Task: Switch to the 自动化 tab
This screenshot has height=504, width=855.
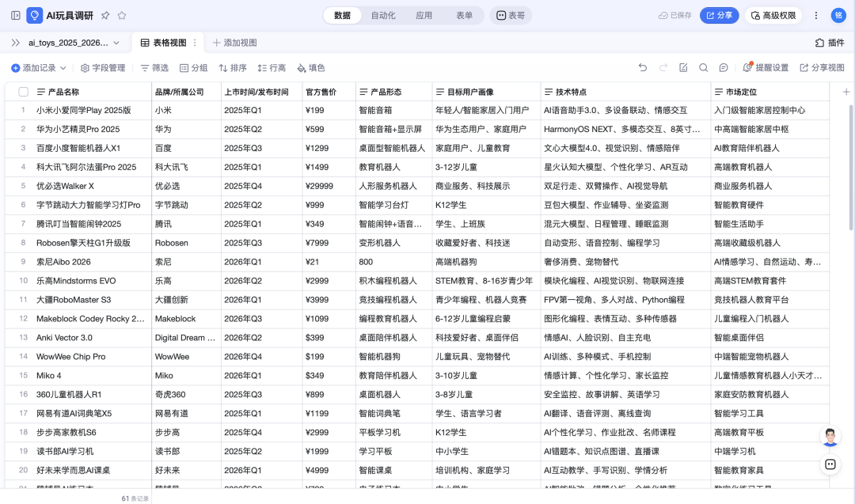Action: pos(383,15)
